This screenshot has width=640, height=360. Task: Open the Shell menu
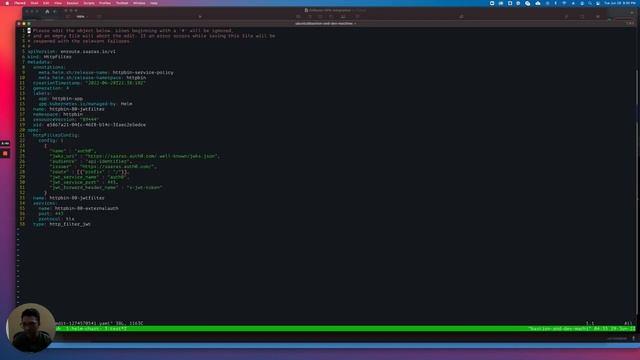click(x=34, y=3)
